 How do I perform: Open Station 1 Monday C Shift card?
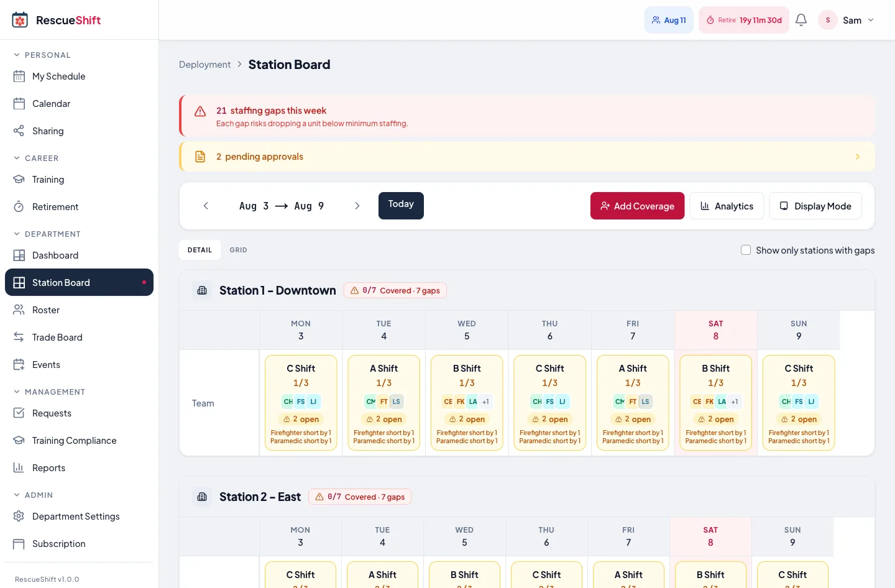(301, 403)
